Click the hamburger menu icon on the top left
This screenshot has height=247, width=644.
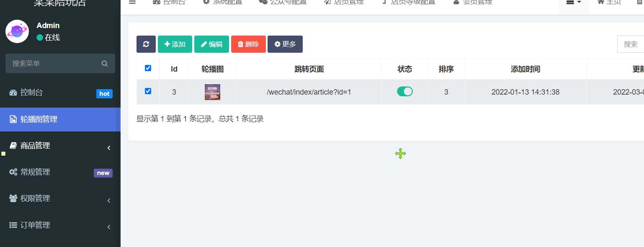(x=132, y=2)
